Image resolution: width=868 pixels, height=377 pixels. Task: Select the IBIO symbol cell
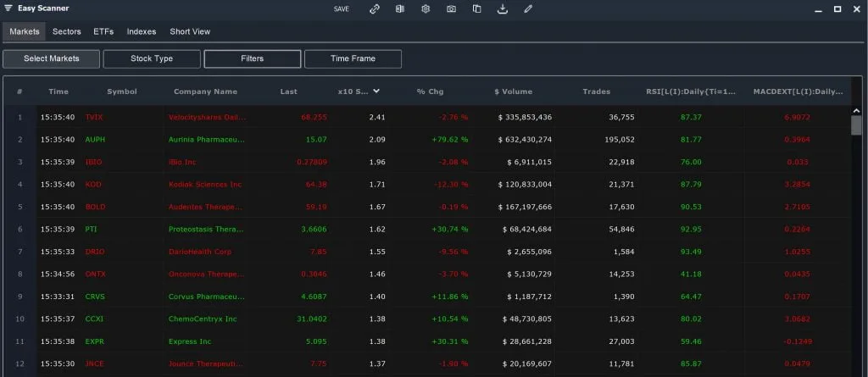coord(93,162)
